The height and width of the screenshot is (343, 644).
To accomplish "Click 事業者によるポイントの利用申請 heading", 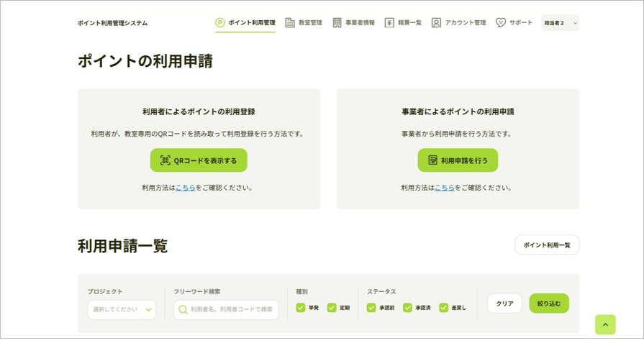I will [458, 111].
